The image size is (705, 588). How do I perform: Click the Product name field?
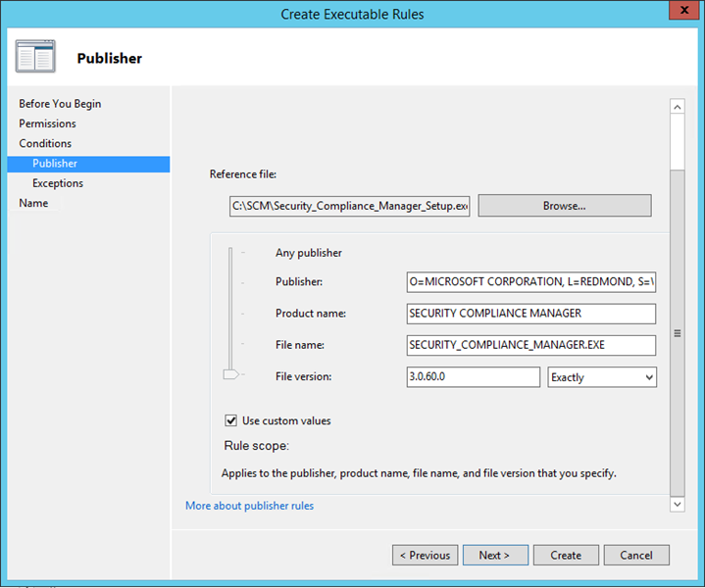pos(531,314)
